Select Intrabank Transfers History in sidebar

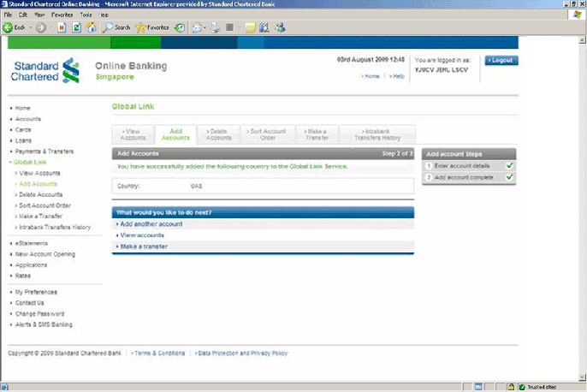55,228
